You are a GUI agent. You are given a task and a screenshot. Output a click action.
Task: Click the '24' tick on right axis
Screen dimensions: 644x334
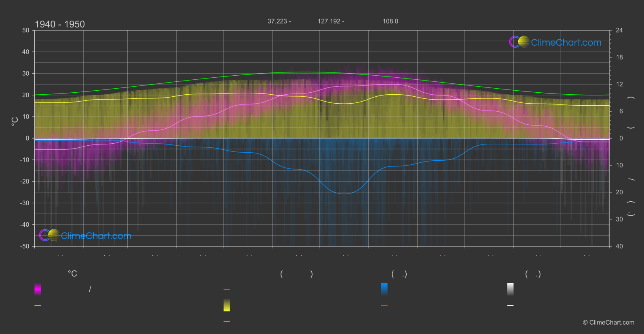click(619, 30)
